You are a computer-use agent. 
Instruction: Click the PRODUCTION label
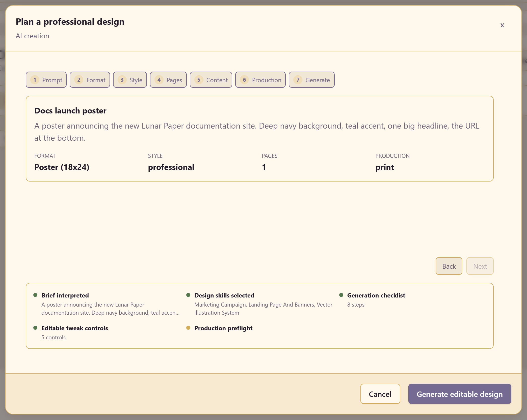(392, 156)
